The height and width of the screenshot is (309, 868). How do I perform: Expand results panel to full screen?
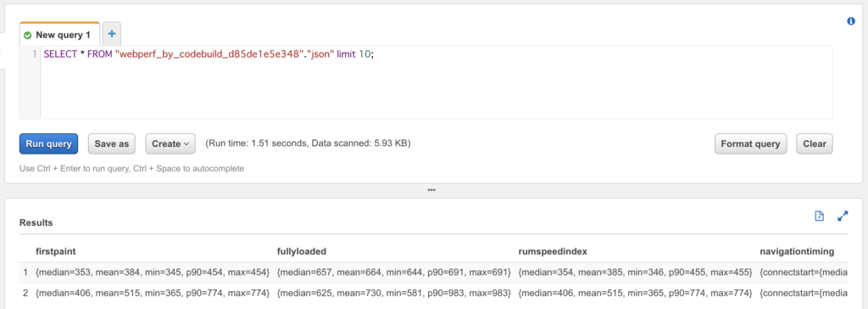pos(843,216)
